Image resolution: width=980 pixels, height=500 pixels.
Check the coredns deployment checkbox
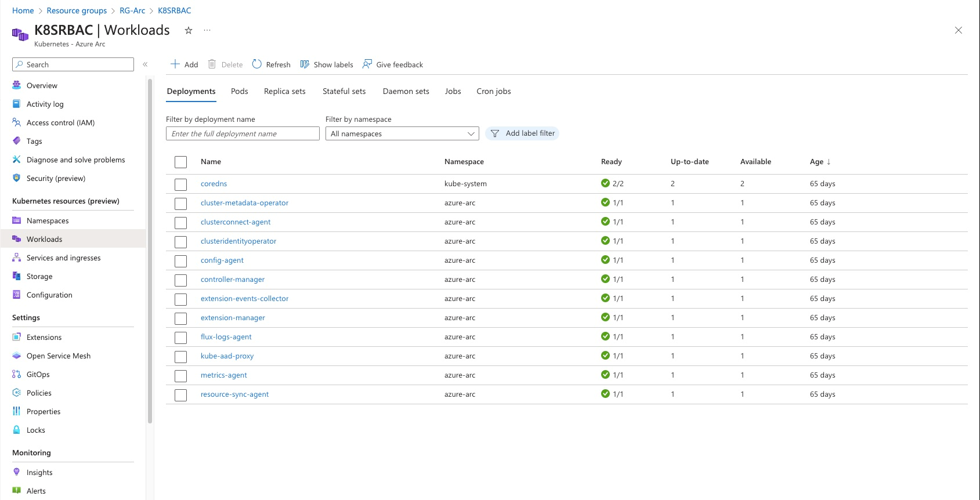click(x=181, y=184)
